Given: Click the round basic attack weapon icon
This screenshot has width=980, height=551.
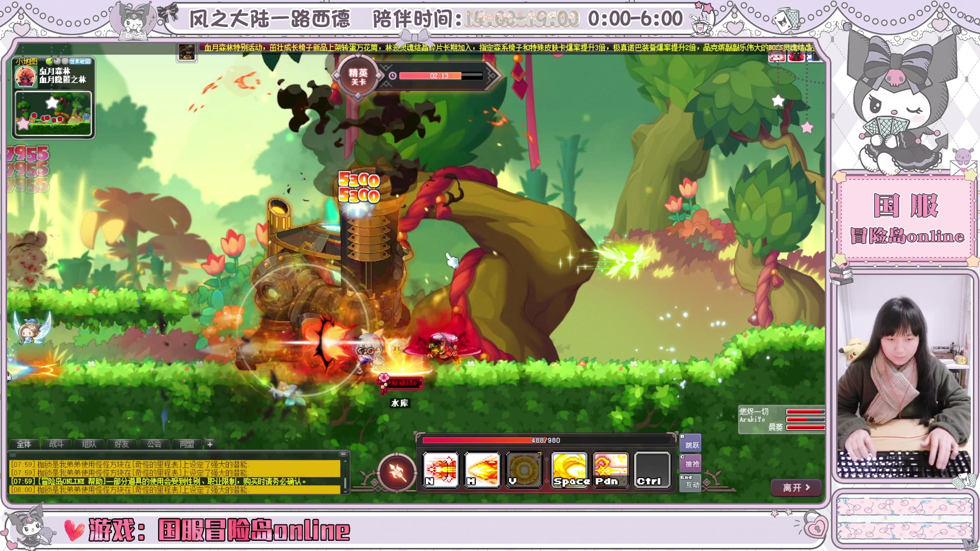Looking at the screenshot, I should (398, 472).
